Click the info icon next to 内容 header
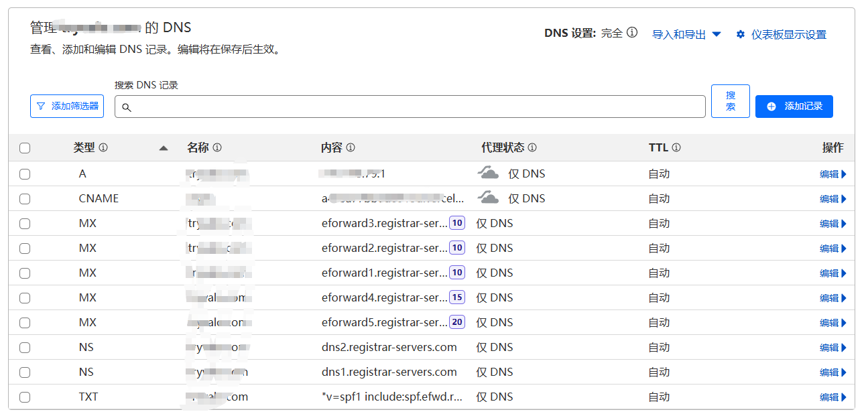 (x=351, y=147)
